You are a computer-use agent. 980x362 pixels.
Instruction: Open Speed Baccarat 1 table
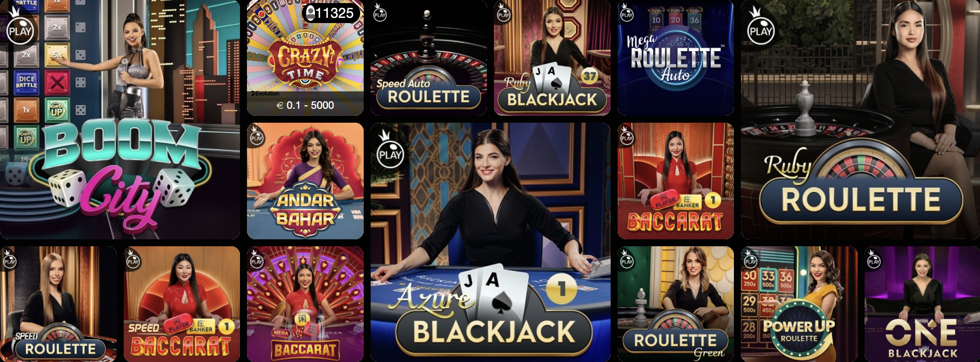click(182, 304)
